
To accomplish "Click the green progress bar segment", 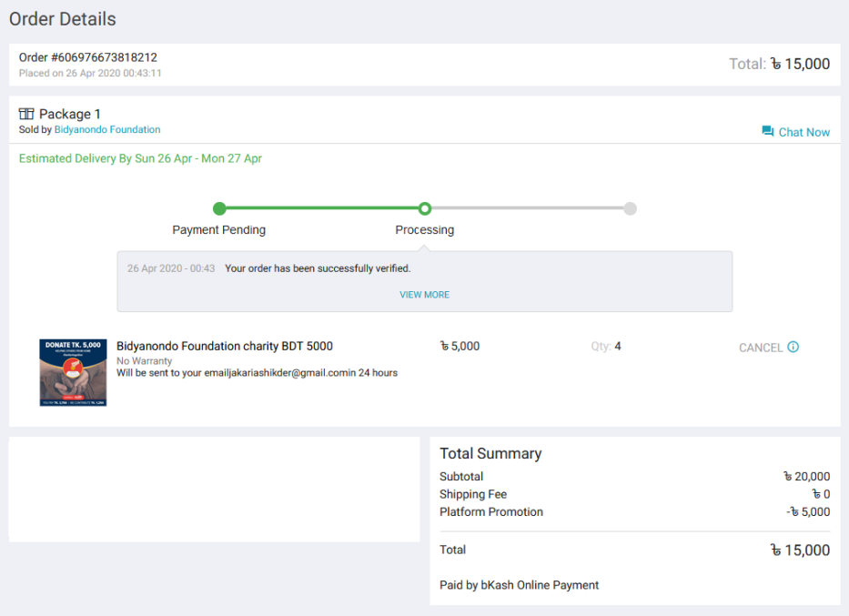I will tap(322, 208).
